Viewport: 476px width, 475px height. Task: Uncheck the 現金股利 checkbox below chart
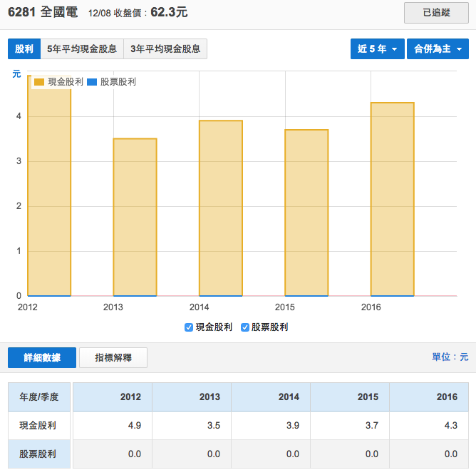coord(189,327)
